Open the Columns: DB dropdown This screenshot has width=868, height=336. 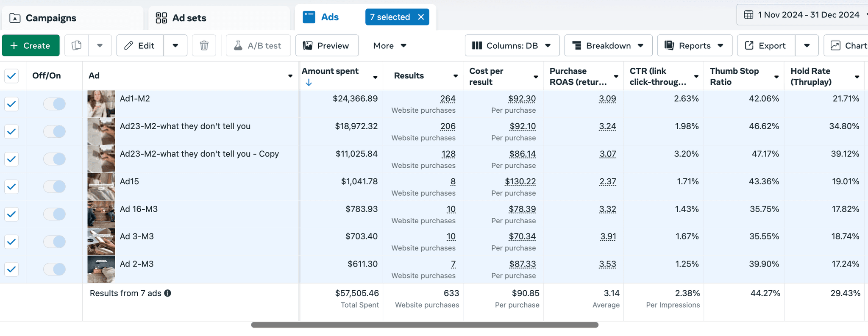pyautogui.click(x=512, y=45)
